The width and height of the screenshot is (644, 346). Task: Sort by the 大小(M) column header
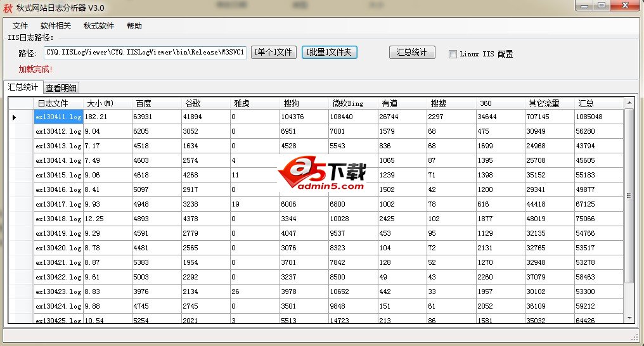coord(108,103)
